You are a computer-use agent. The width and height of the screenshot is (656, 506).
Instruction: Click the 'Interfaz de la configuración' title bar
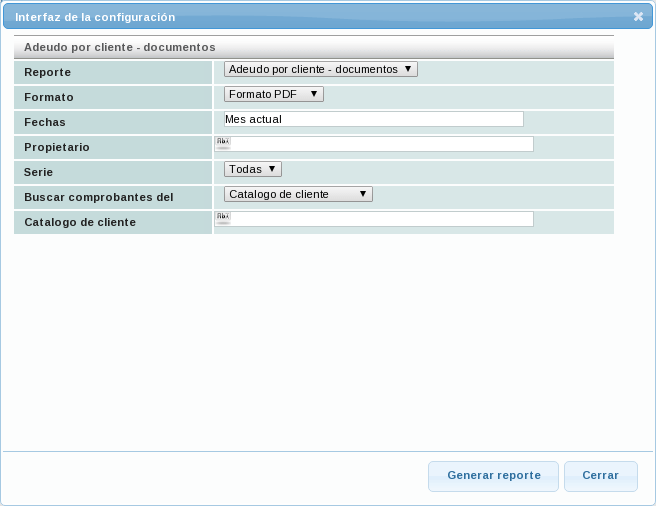[300, 17]
